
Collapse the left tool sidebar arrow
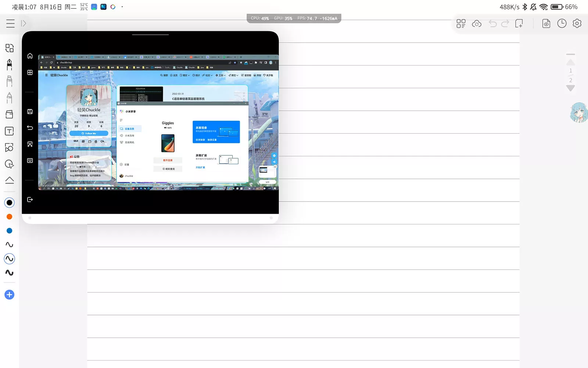(x=24, y=24)
